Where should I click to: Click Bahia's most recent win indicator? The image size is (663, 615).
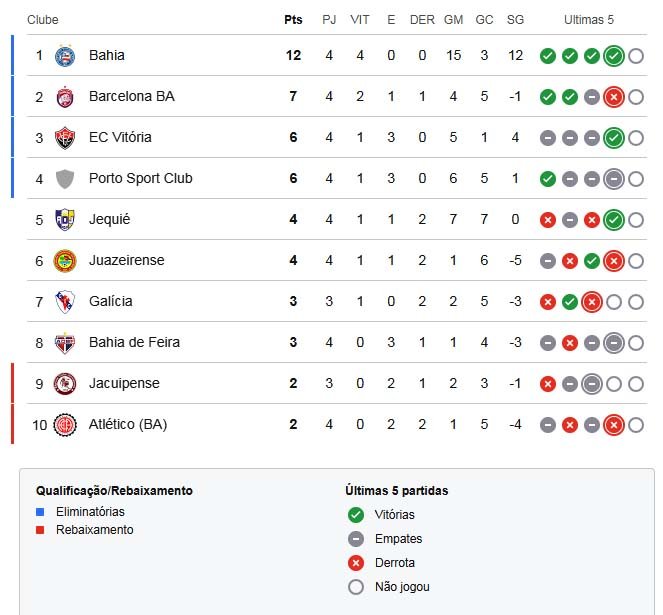coord(614,56)
